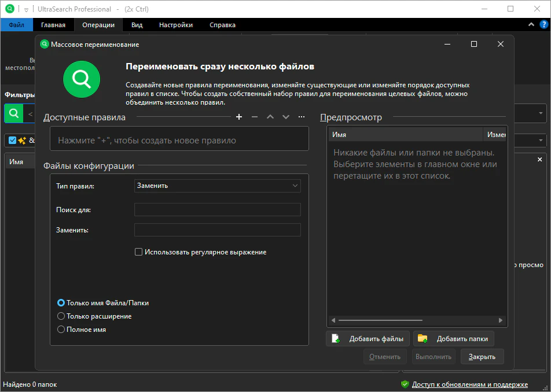551x392 pixels.
Task: Open quick access toolbar dropdown arrow
Action: (x=27, y=10)
